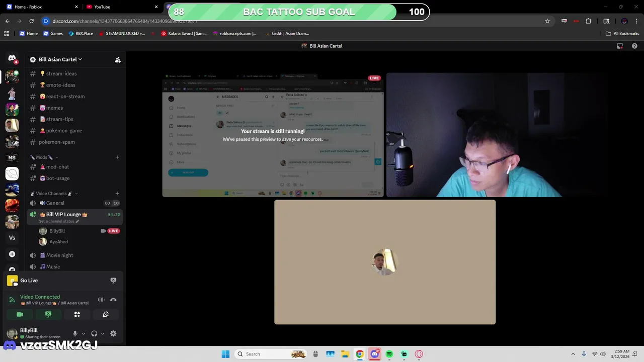Click the browser reload icon
The width and height of the screenshot is (644, 362).
(x=32, y=21)
